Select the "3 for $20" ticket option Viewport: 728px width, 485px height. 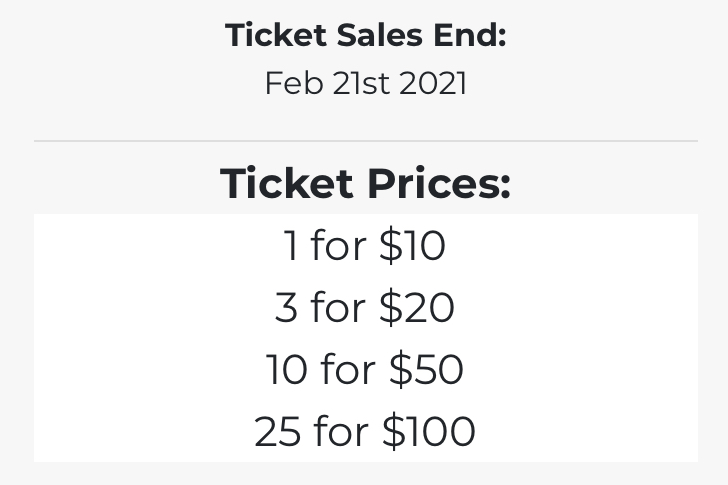tap(364, 307)
